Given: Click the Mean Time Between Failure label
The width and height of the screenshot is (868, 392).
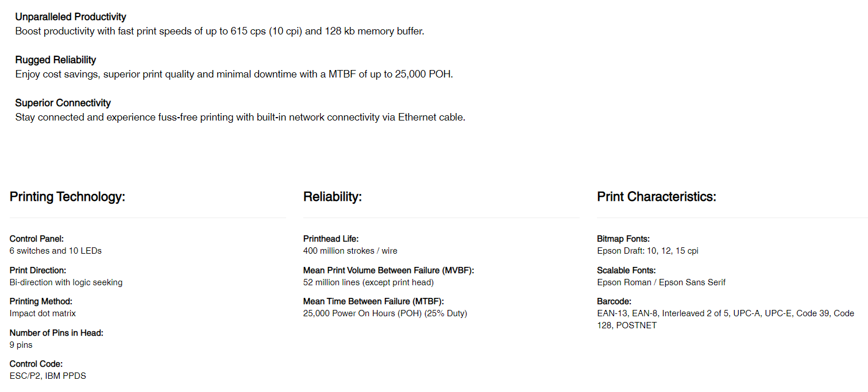Looking at the screenshot, I should click(373, 301).
